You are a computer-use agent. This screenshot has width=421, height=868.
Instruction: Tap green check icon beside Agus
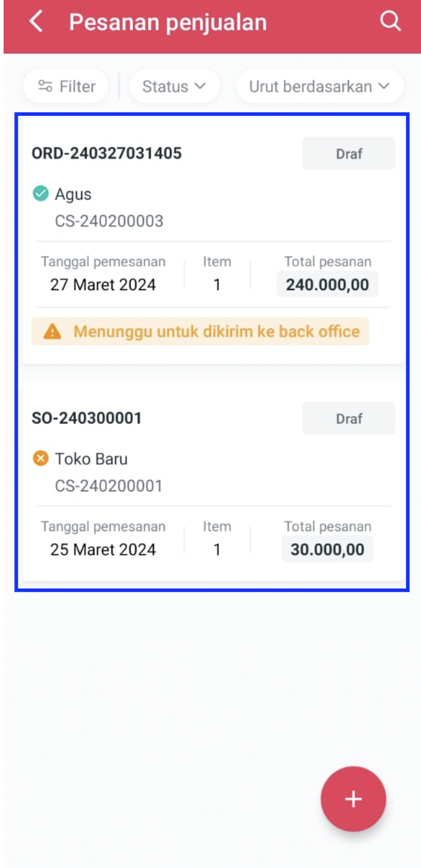(x=41, y=193)
